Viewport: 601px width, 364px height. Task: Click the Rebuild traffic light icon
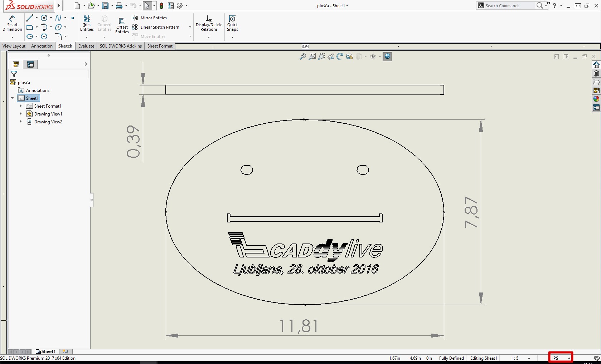coord(161,6)
